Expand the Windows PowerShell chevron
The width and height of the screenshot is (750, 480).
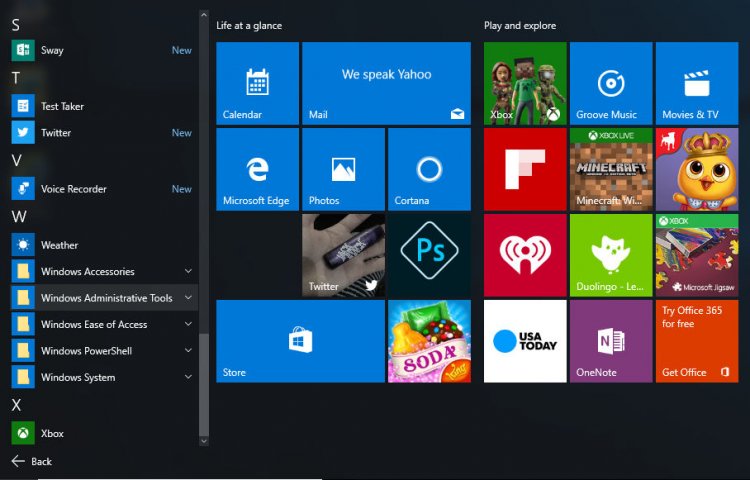pyautogui.click(x=188, y=350)
